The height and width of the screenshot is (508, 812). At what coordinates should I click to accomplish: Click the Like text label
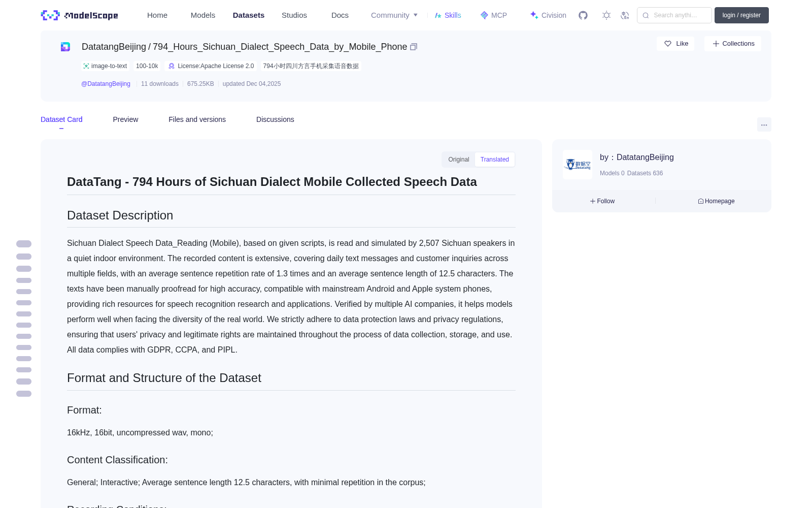(x=682, y=44)
